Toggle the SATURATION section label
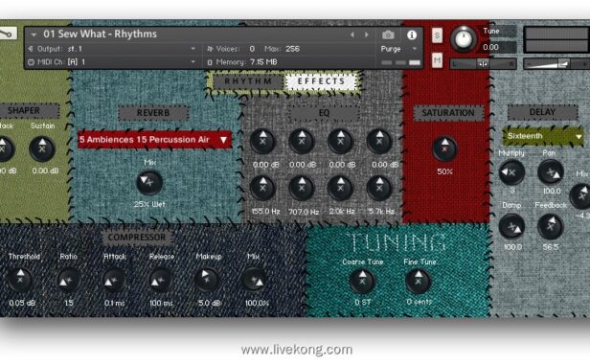The image size is (590, 364). point(448,113)
